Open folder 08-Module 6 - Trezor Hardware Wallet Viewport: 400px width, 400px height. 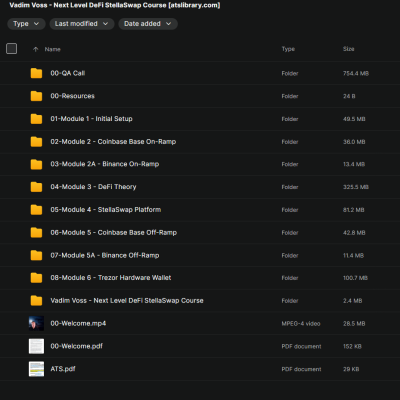[111, 278]
